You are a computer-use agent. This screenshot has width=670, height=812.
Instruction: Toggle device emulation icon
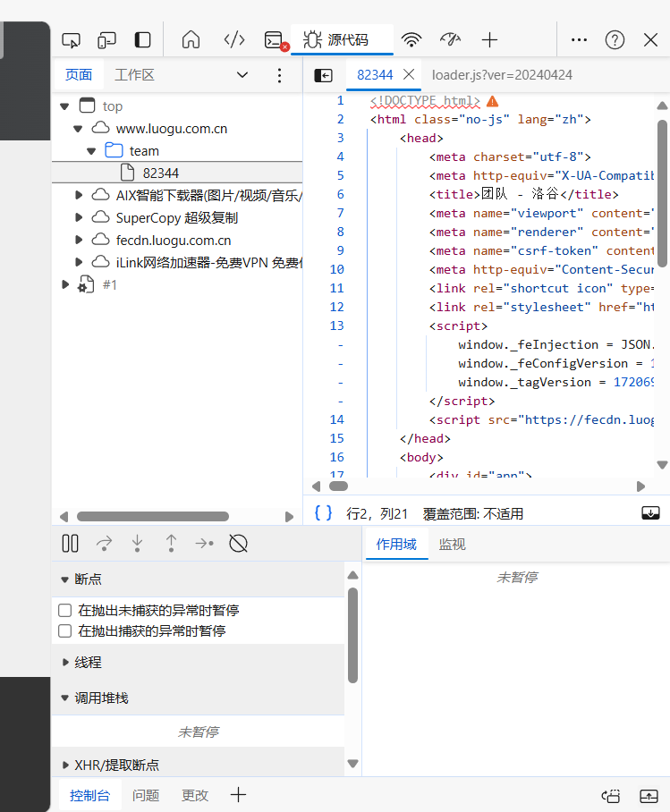[x=106, y=39]
